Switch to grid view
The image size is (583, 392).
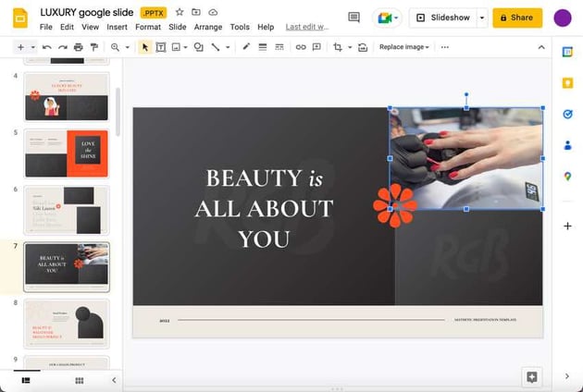click(x=80, y=380)
